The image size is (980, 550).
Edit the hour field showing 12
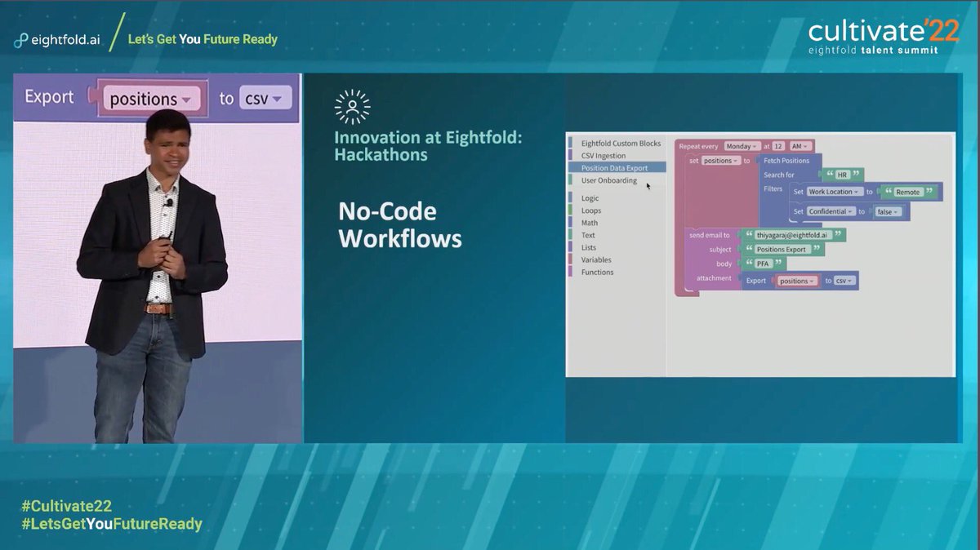pyautogui.click(x=778, y=146)
